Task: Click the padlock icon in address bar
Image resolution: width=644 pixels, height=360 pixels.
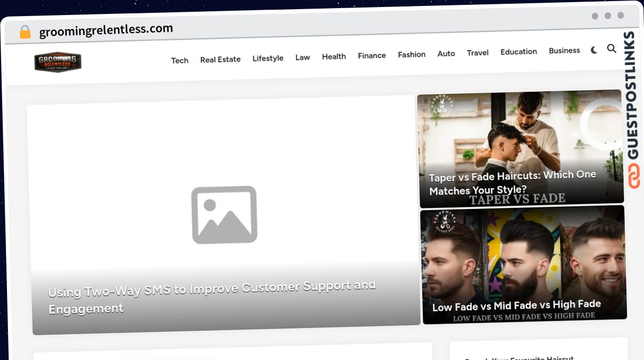Action: tap(25, 32)
